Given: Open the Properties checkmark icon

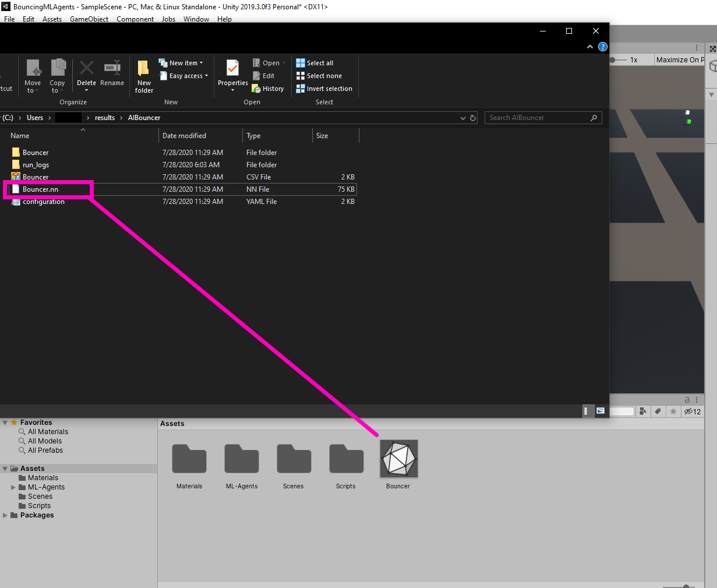Looking at the screenshot, I should [232, 68].
